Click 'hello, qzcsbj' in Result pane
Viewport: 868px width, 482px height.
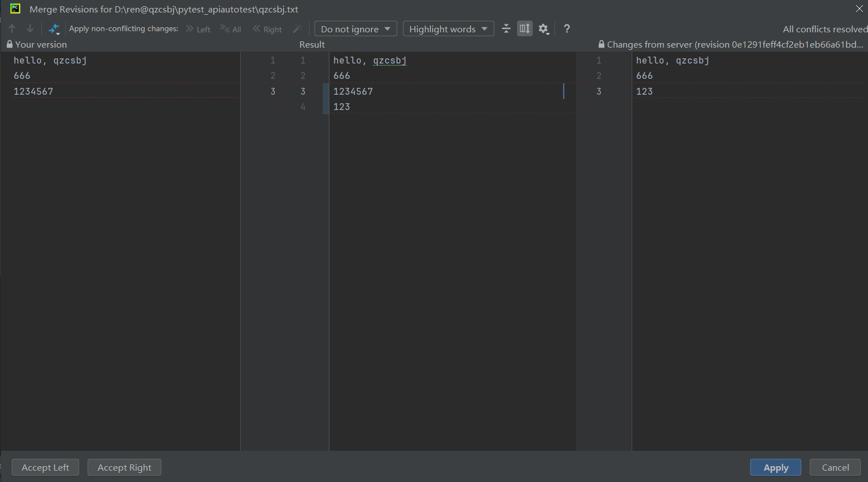tap(370, 60)
